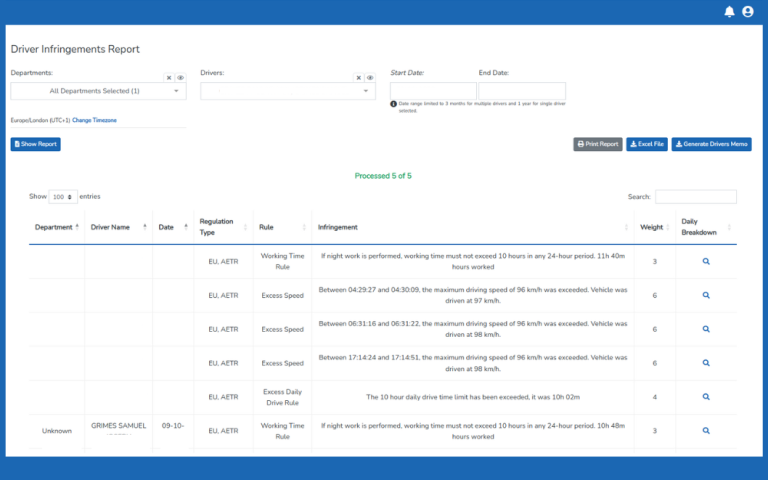Sort table by Driver Name column
768x480 pixels.
(x=117, y=227)
